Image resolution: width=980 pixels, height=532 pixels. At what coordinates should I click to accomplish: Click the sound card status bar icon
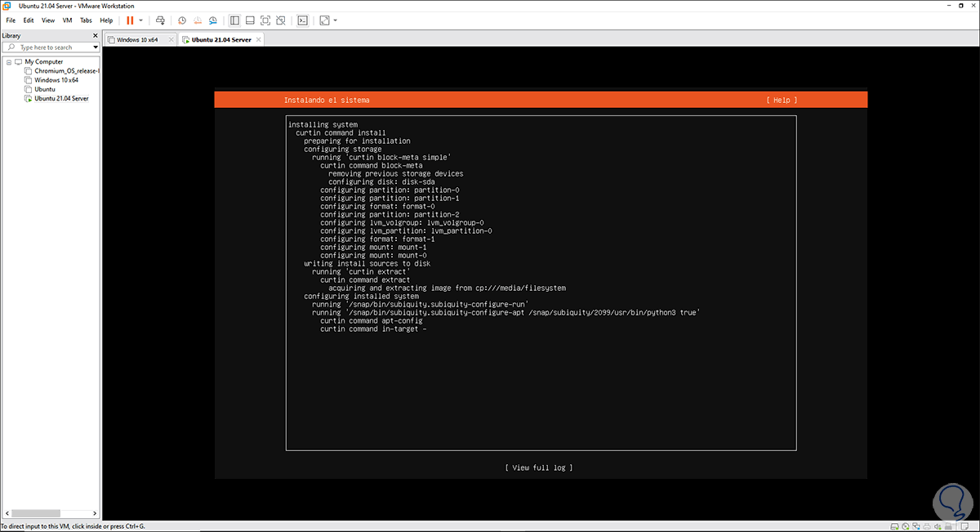pos(938,526)
